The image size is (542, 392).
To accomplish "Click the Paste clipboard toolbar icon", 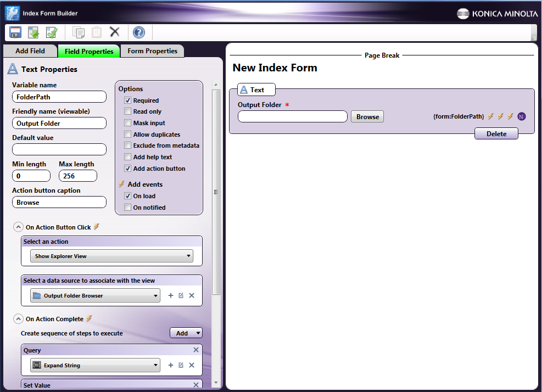I will tap(97, 32).
